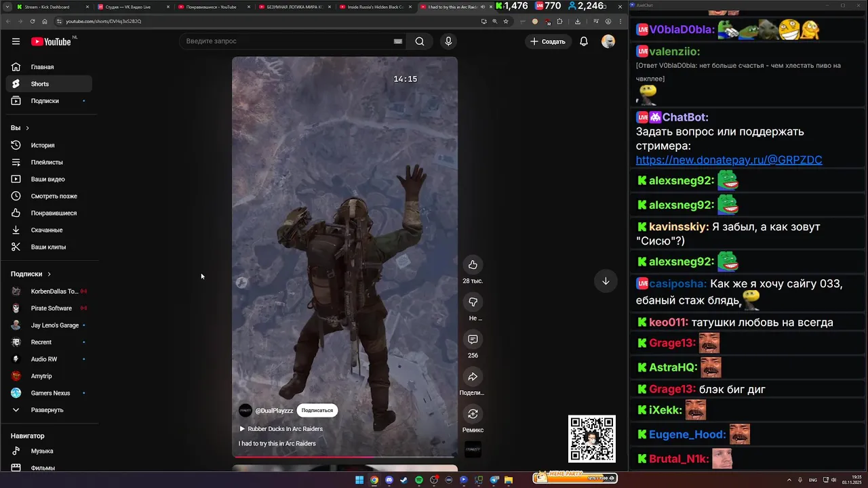Share the short via Поделиться arrow
868x488 pixels.
click(x=473, y=376)
